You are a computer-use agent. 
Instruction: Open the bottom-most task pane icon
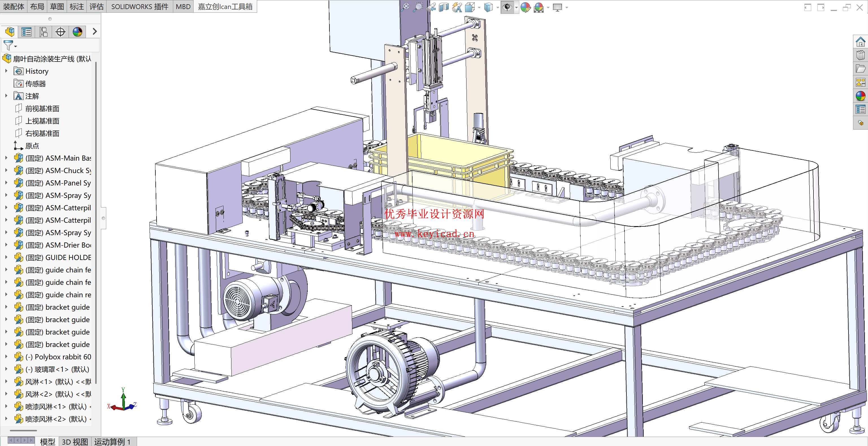click(860, 123)
